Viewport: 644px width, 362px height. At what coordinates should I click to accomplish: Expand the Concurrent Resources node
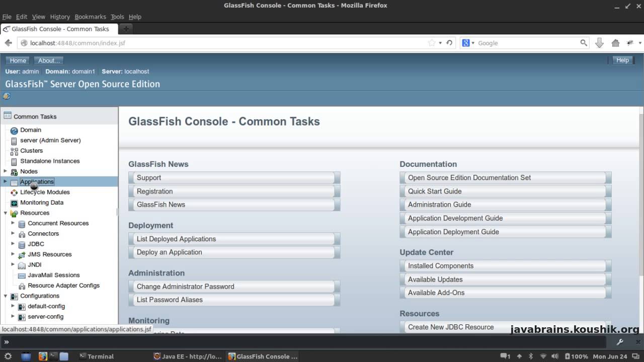pos(13,223)
